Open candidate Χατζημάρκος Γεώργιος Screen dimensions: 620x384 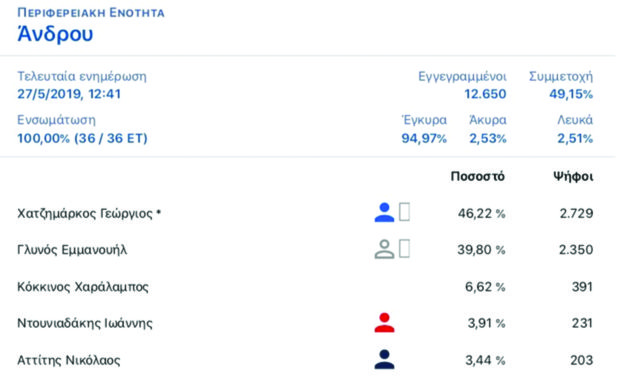(x=89, y=214)
